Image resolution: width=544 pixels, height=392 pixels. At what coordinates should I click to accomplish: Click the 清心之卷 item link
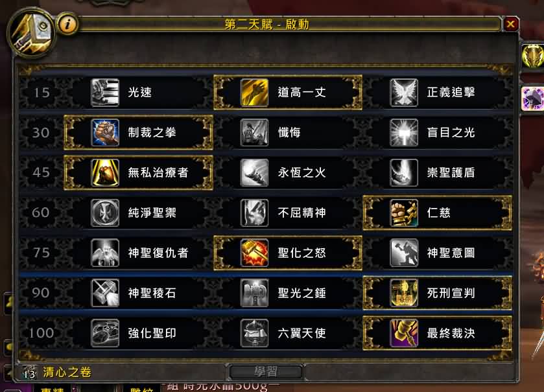tap(67, 373)
